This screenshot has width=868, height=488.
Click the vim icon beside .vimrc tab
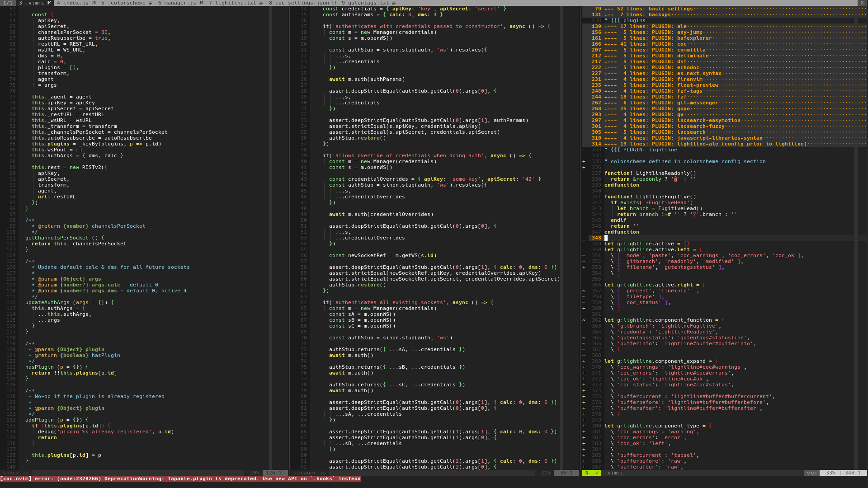49,3
